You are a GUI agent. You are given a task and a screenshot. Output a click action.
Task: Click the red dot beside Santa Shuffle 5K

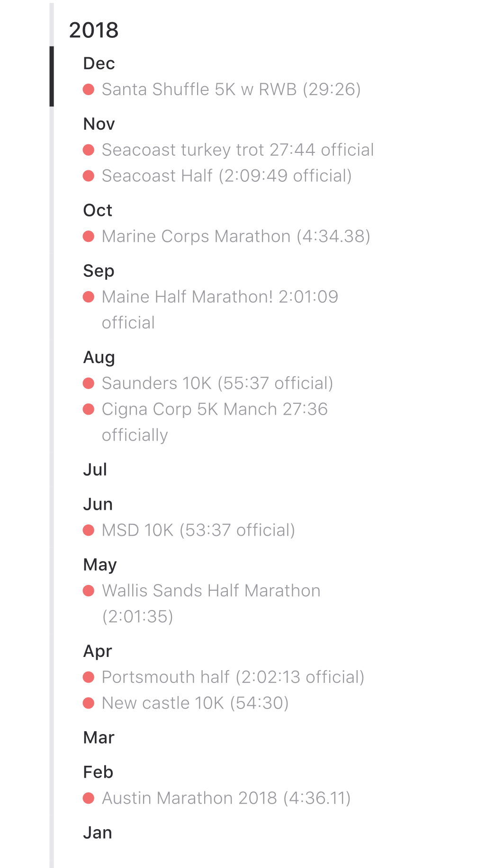pos(89,89)
